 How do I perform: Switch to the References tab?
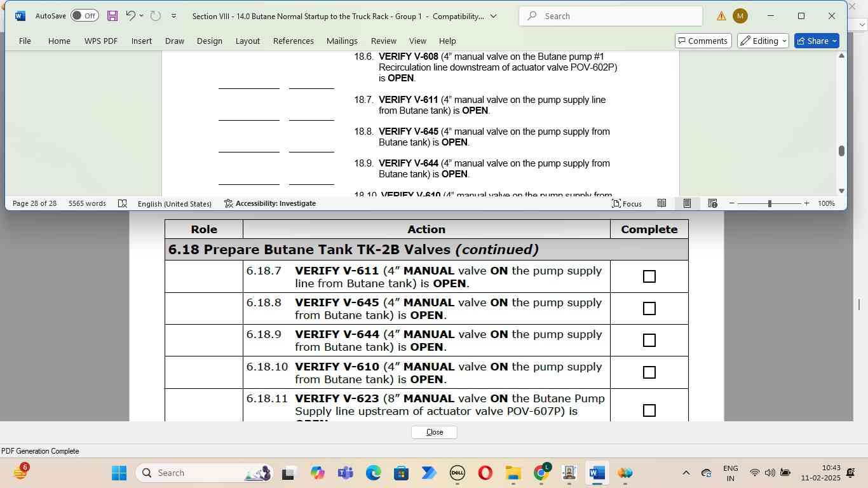click(x=294, y=41)
